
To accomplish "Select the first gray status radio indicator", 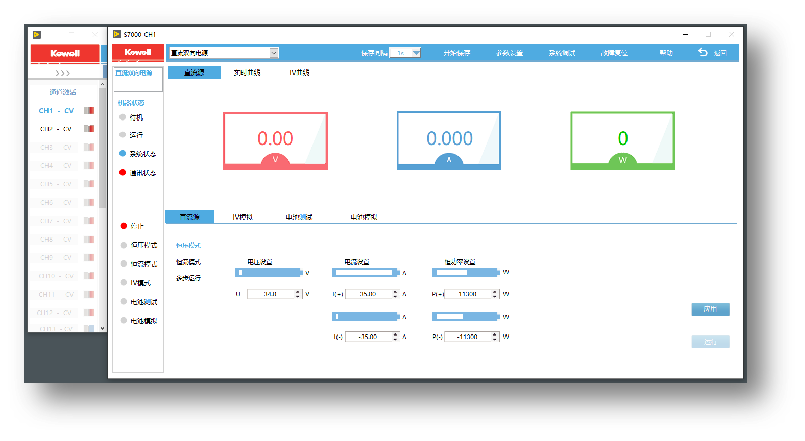I will coord(122,117).
